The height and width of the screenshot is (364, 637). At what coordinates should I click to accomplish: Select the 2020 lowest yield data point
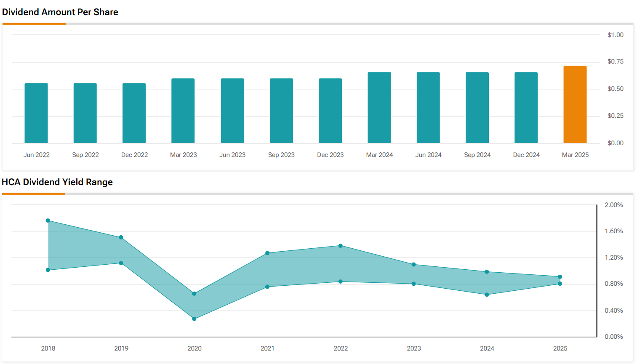pyautogui.click(x=194, y=319)
